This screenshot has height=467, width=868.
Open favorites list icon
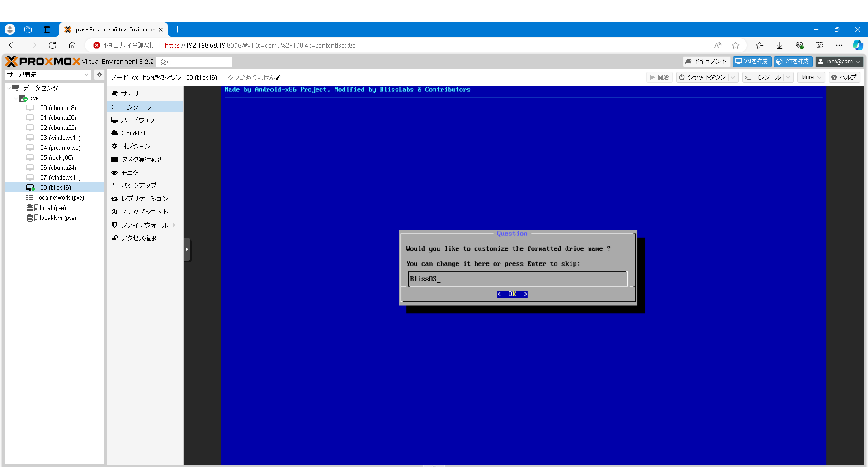tap(759, 45)
